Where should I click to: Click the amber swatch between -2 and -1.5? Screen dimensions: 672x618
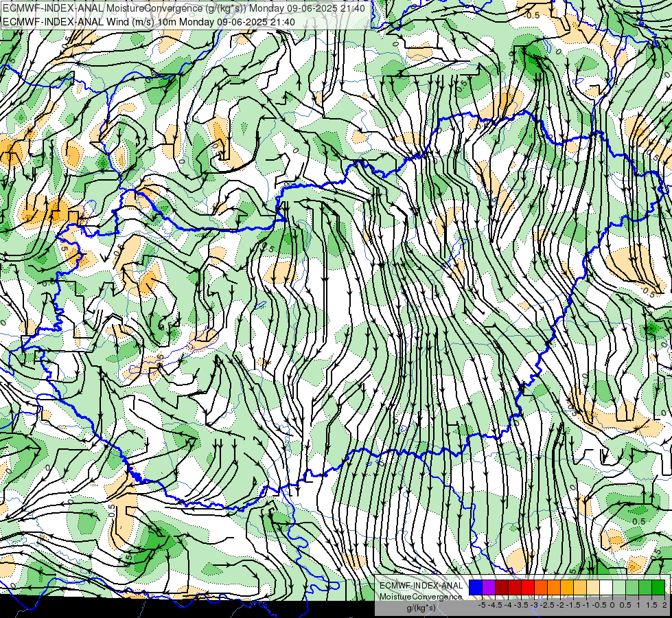click(x=567, y=587)
